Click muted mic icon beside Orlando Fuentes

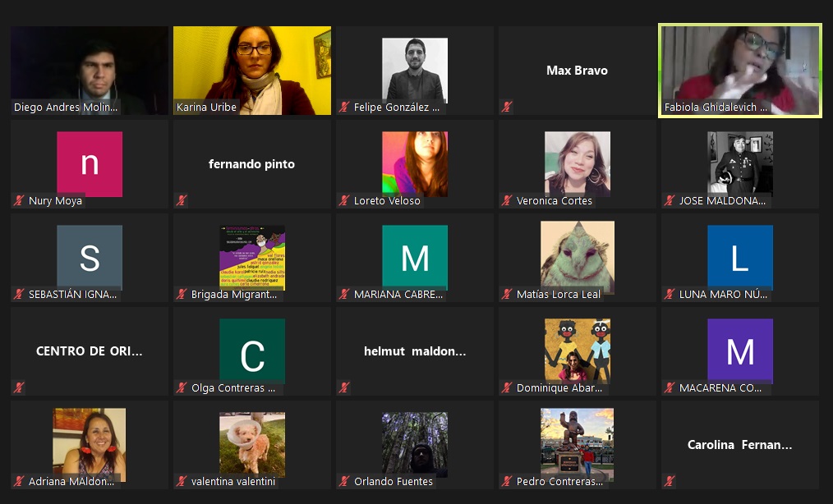point(344,481)
